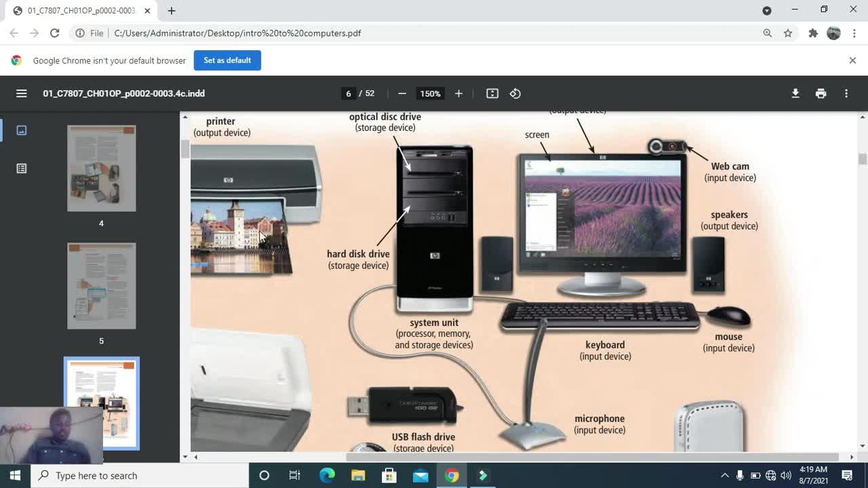Click the "optical disc drive" label
This screenshot has width=868, height=488.
385,117
